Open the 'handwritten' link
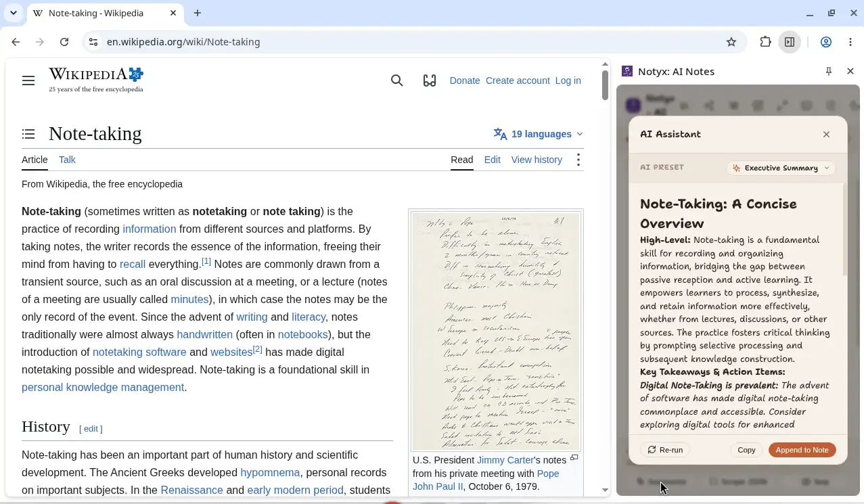Image resolution: width=864 pixels, height=504 pixels. [x=204, y=334]
